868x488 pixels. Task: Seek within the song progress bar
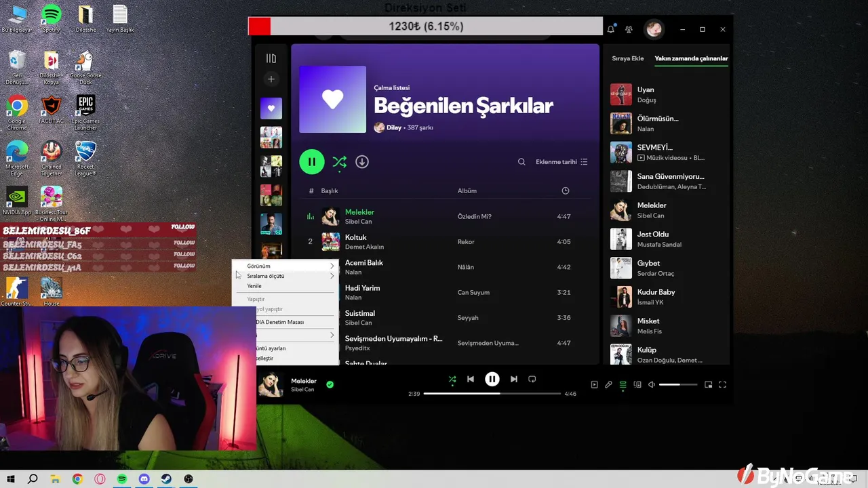tap(492, 394)
